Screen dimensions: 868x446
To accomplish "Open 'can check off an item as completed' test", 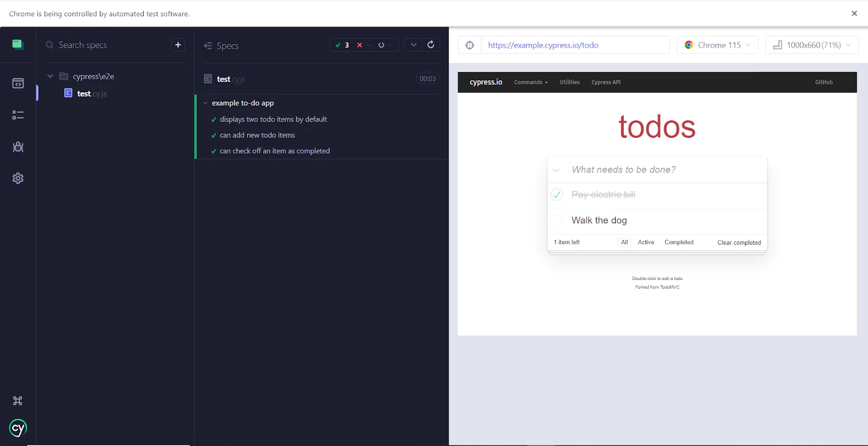I will pyautogui.click(x=275, y=151).
